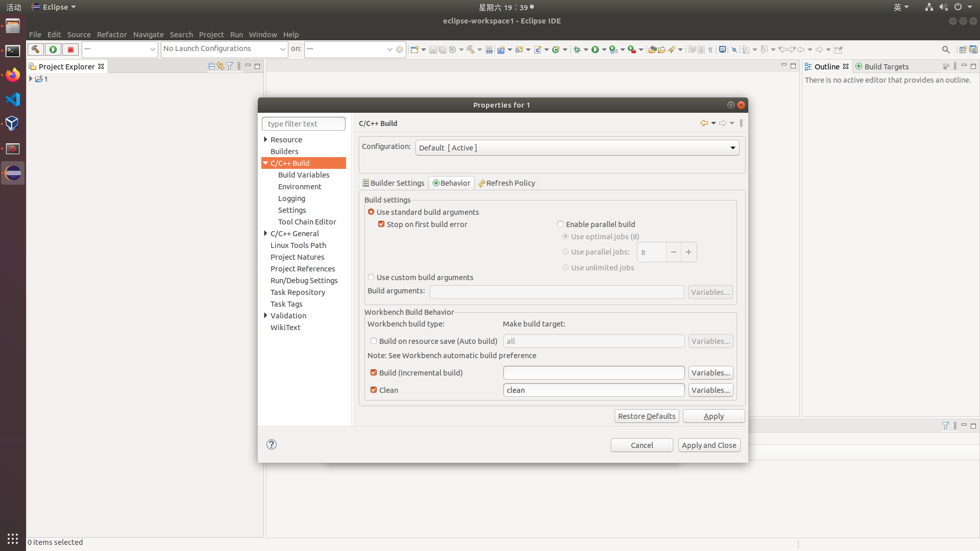Collapse the C/C++ Build tree node
Image resolution: width=980 pixels, height=551 pixels.
pos(265,163)
